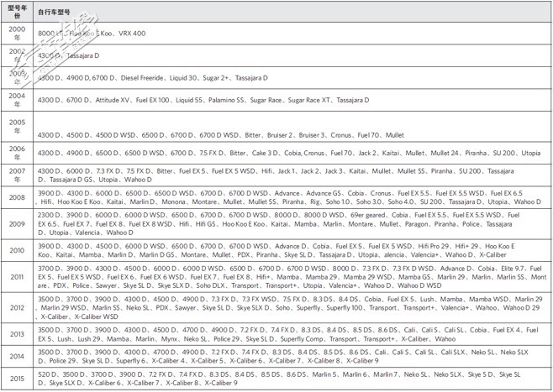Select the '2007年' year cell
Viewport: 553px width, 392px height.
coord(17,175)
